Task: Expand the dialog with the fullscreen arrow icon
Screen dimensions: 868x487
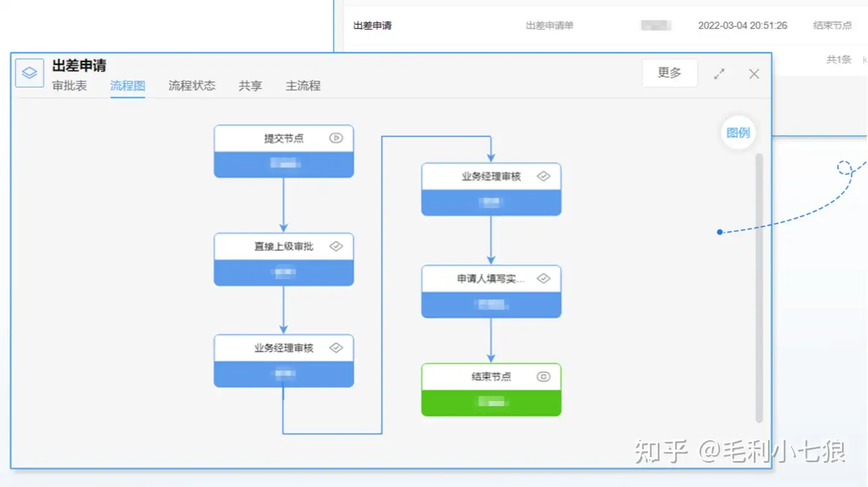Action: click(719, 74)
